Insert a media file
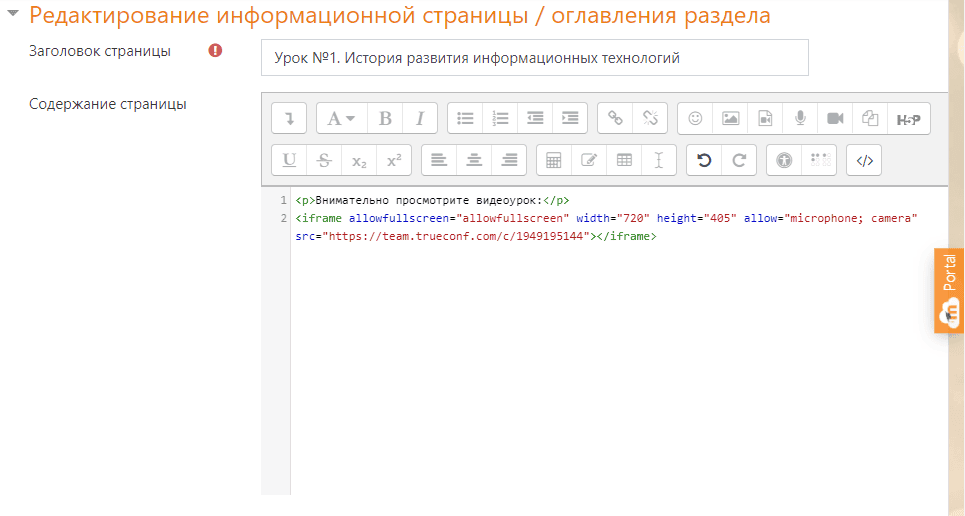The height and width of the screenshot is (516, 965). (x=766, y=118)
